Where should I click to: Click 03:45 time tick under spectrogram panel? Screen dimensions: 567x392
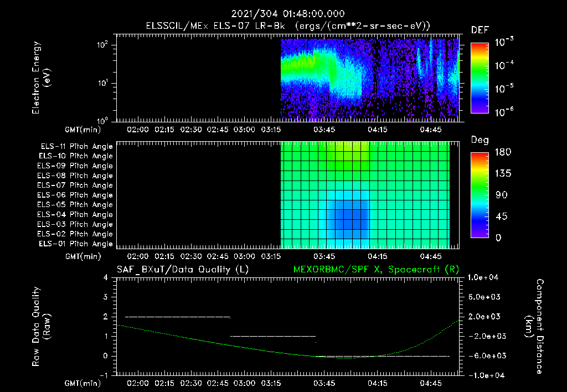324,130
